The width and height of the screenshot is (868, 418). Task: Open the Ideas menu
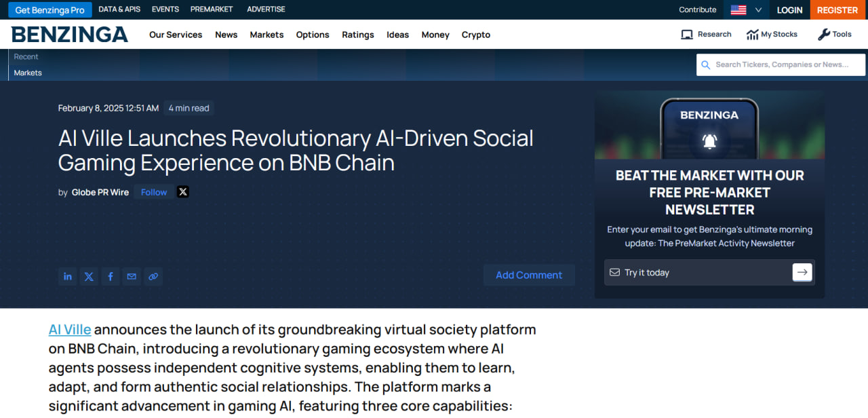(x=397, y=35)
